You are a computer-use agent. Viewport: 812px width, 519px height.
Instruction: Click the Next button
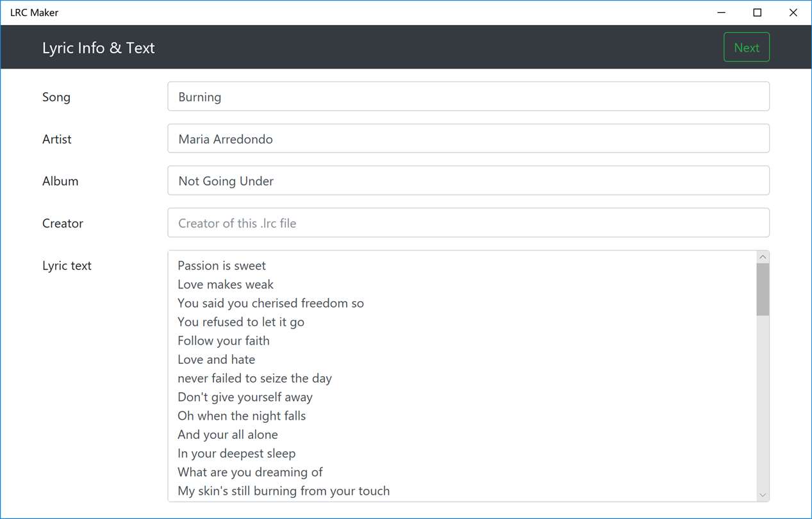746,47
